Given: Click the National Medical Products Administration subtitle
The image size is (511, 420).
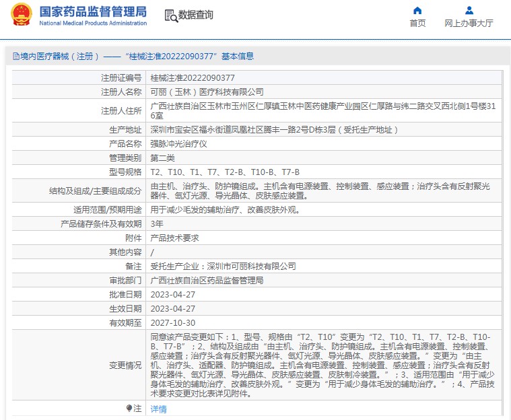Looking at the screenshot, I should click(x=93, y=23).
